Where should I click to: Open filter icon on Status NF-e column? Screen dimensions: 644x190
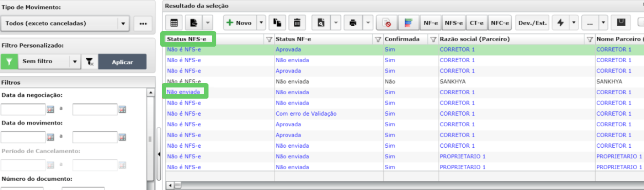[x=378, y=39]
